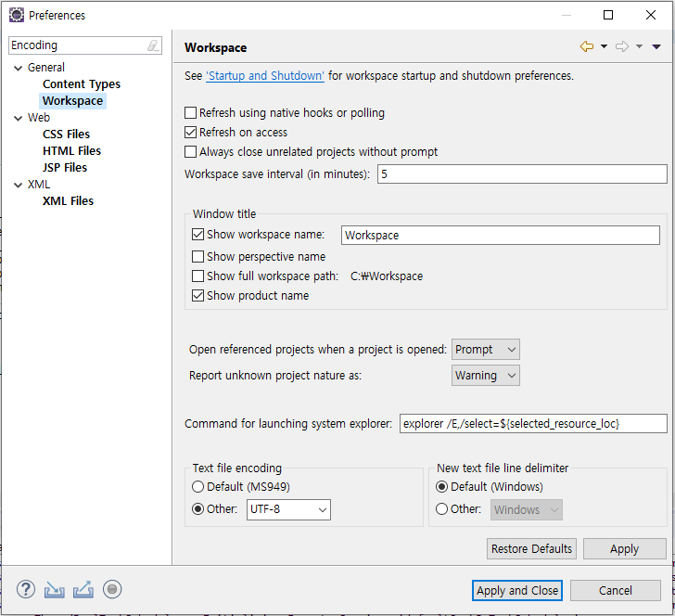Close the Preferences window
This screenshot has height=616, width=675.
(651, 15)
